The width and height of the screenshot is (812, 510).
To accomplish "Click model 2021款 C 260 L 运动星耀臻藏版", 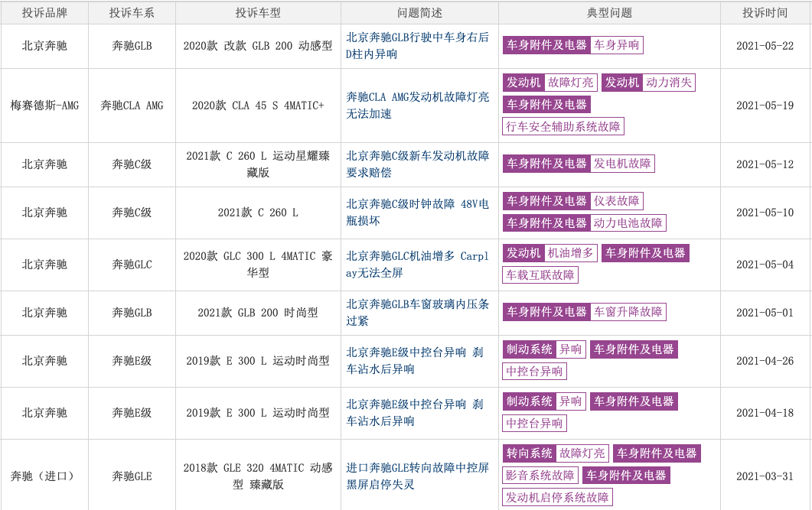I will (x=258, y=164).
